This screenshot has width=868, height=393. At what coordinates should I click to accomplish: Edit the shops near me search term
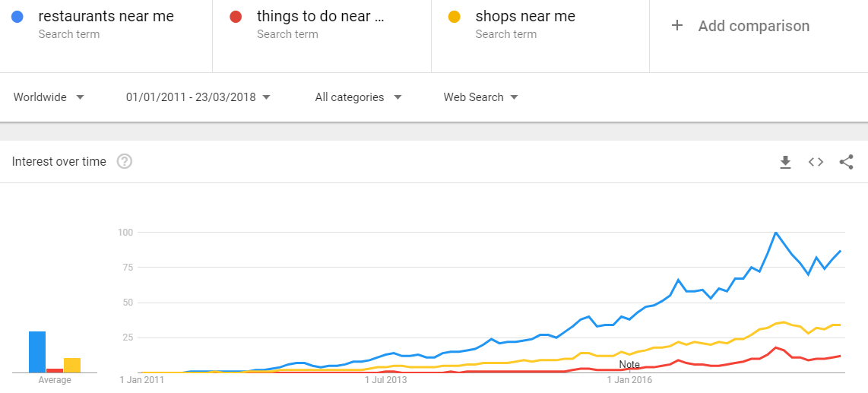point(525,17)
